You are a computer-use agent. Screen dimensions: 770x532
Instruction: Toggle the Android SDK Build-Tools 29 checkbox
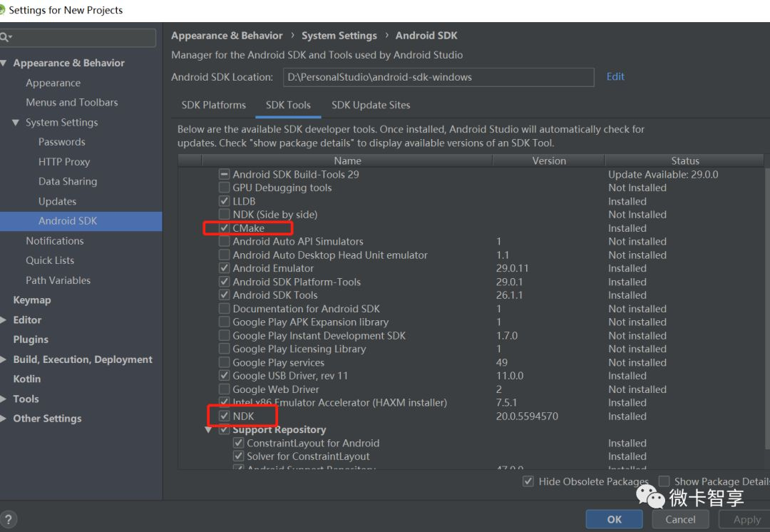tap(225, 174)
